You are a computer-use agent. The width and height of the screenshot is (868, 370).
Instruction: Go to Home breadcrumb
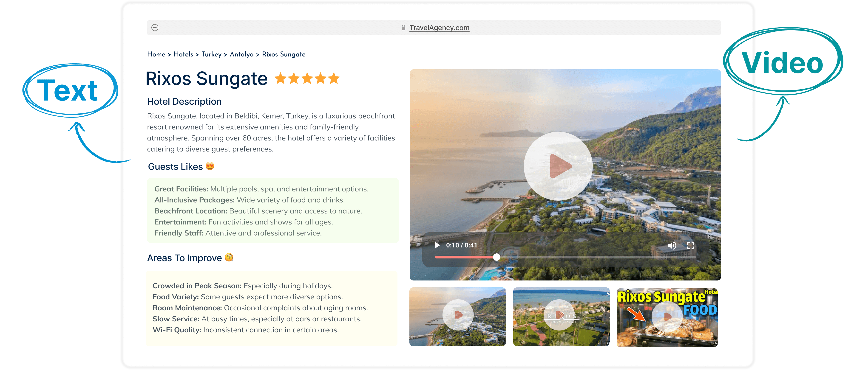[156, 54]
